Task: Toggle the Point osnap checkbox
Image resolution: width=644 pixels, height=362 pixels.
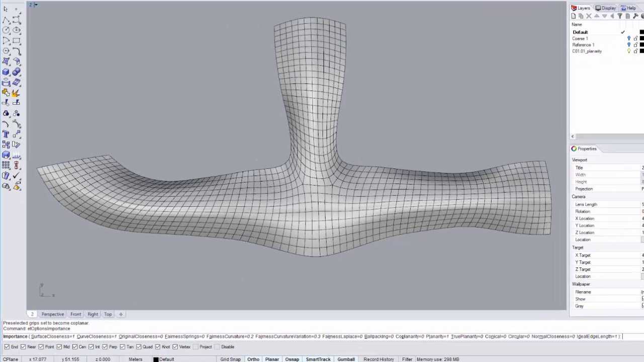Action: (41, 347)
